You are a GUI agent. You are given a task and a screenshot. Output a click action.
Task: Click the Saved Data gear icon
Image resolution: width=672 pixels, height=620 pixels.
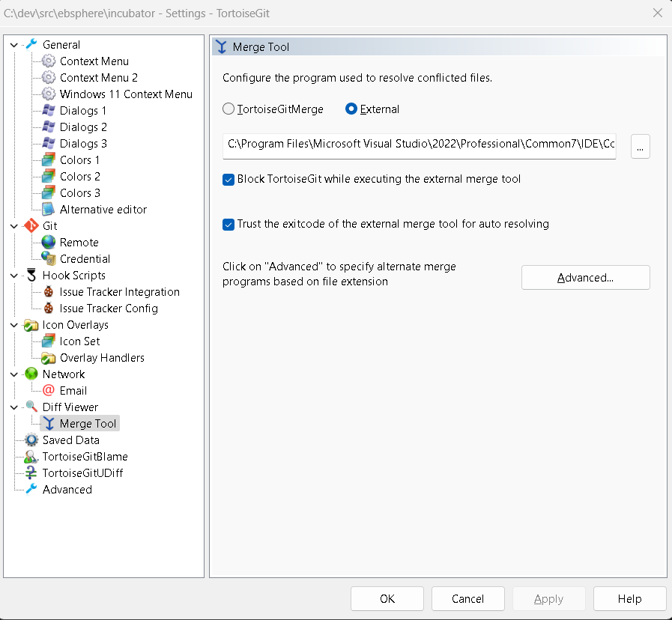[x=31, y=440]
